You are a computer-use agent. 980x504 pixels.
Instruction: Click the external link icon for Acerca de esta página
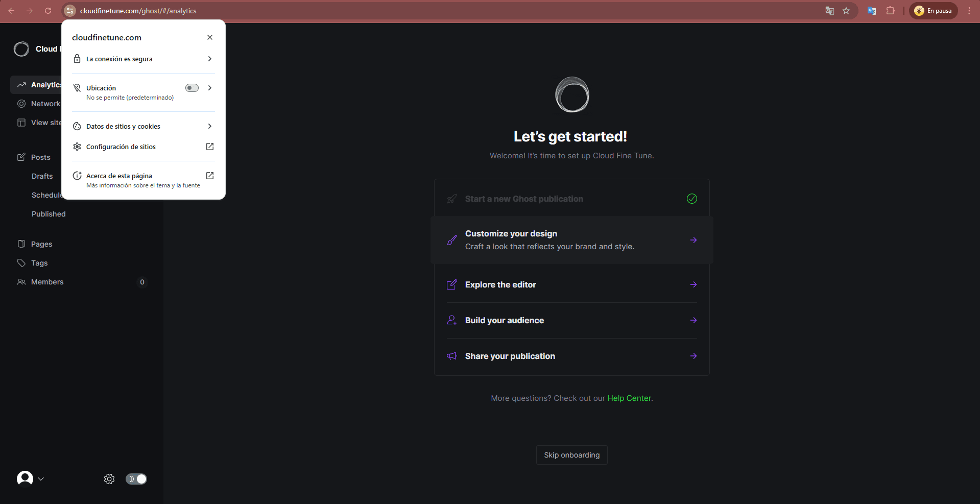(x=210, y=176)
